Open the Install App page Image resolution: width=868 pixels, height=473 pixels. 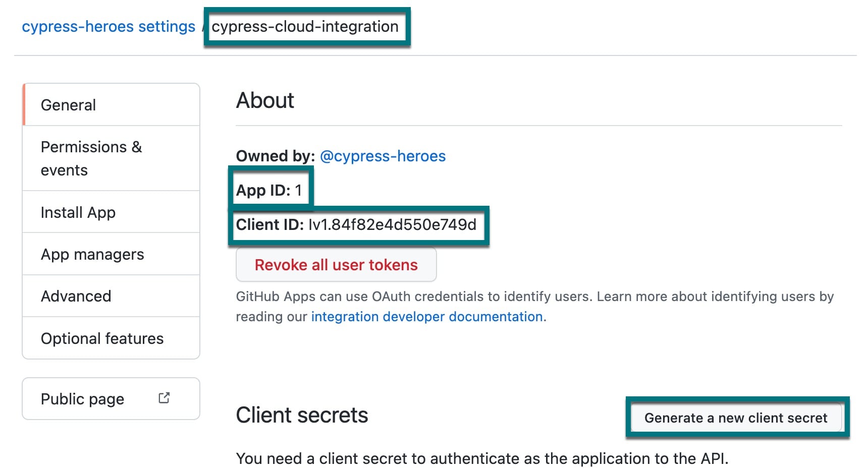coord(78,212)
